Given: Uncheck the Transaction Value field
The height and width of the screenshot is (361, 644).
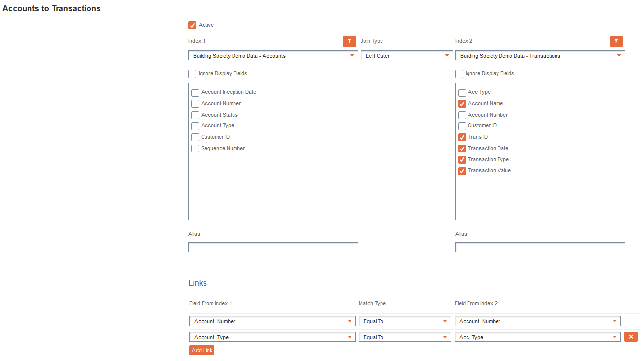Looking at the screenshot, I should (x=462, y=171).
